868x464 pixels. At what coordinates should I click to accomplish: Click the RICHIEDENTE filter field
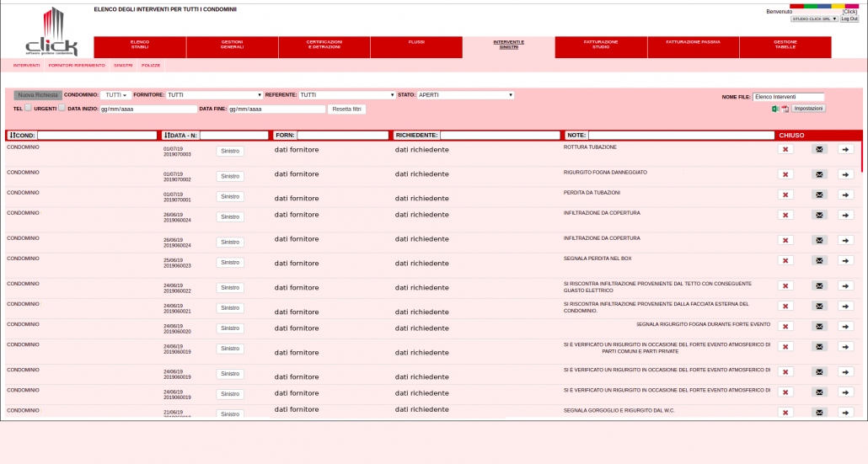tap(501, 135)
